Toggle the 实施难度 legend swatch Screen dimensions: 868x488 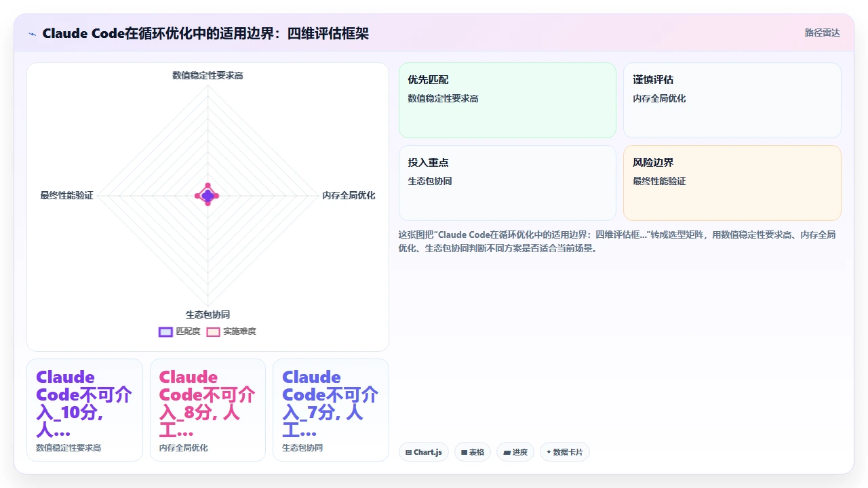click(x=213, y=331)
